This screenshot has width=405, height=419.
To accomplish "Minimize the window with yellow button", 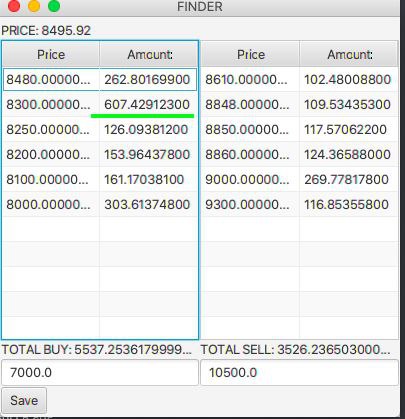I will (x=34, y=6).
